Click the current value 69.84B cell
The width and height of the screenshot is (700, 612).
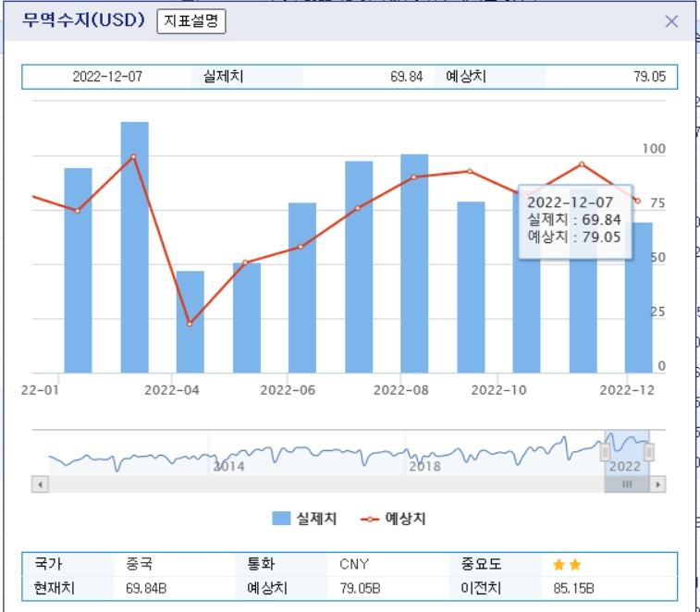point(146,588)
